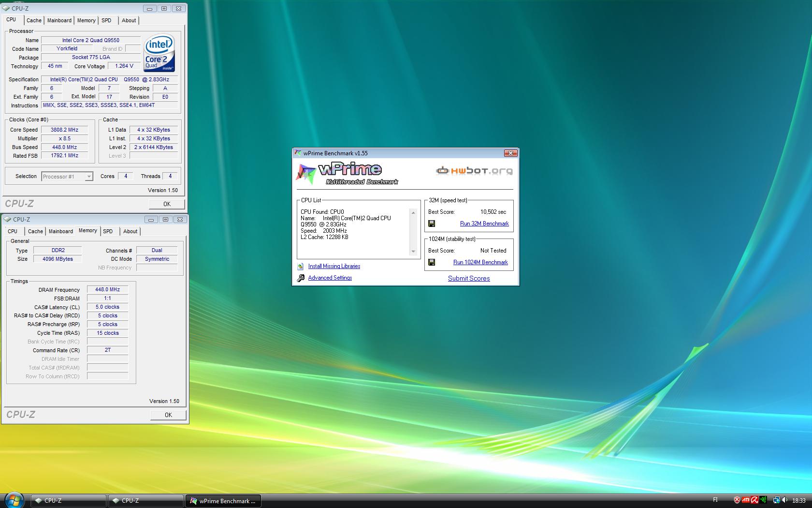The height and width of the screenshot is (508, 812).
Task: Click the FSB:DRAM ratio 1:1
Action: pos(107,298)
